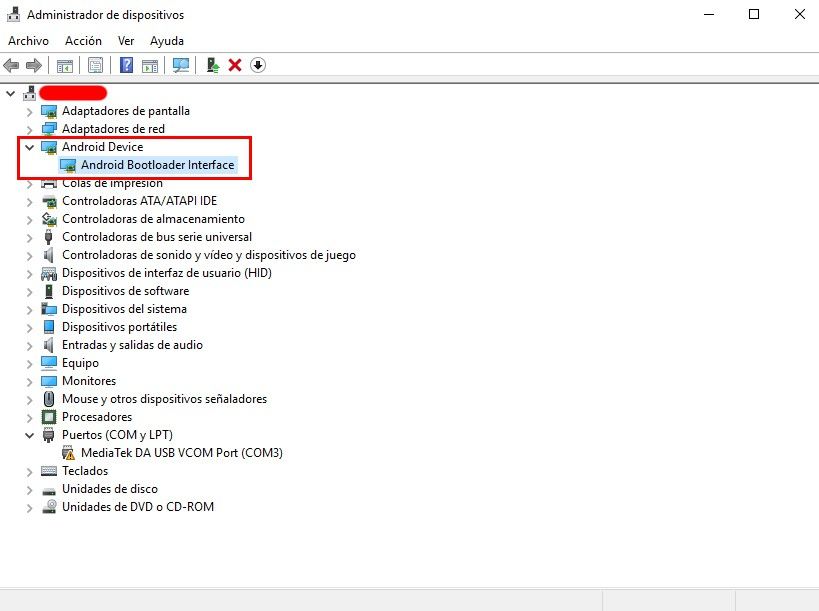Expand Controladoras ATA/ATAPI IDE
The height and width of the screenshot is (611, 819).
pyautogui.click(x=30, y=202)
